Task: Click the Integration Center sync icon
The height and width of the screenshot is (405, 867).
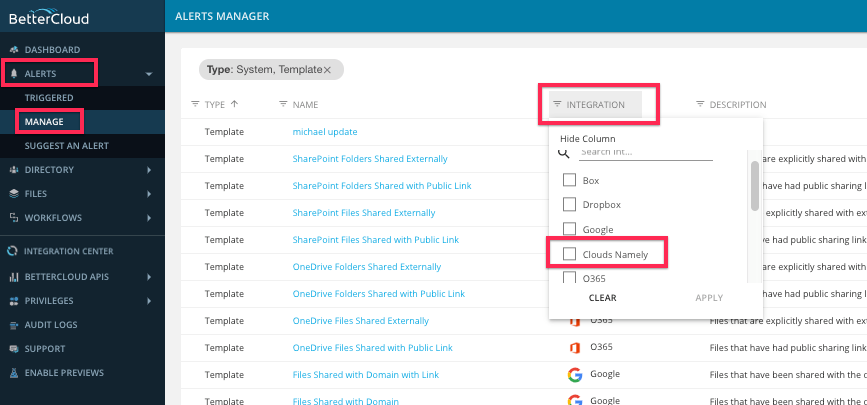Action: point(14,251)
